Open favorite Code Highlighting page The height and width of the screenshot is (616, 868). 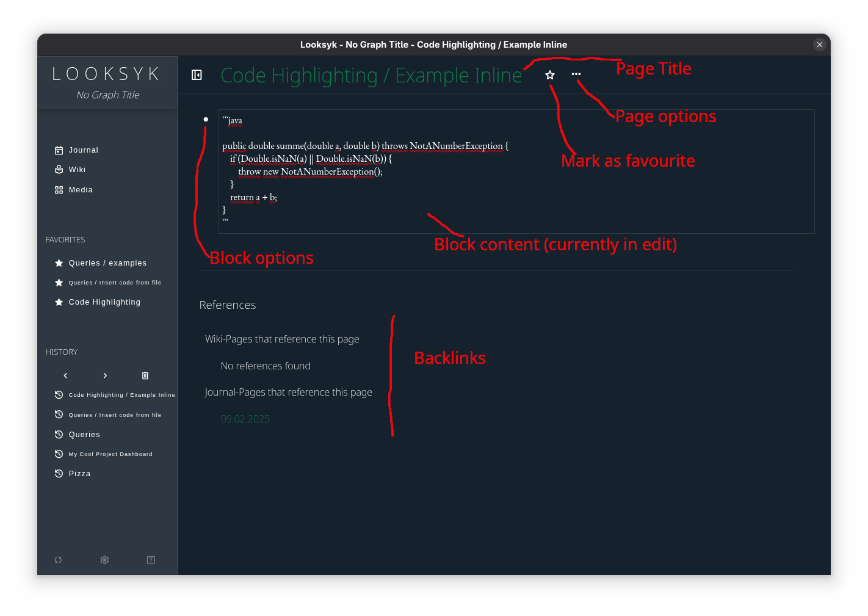104,302
